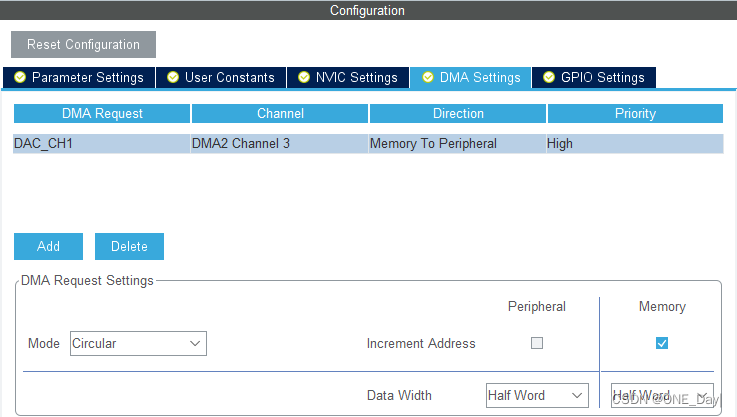The height and width of the screenshot is (417, 737).
Task: Click green check icon on GPIO Settings tab
Action: [x=549, y=77]
